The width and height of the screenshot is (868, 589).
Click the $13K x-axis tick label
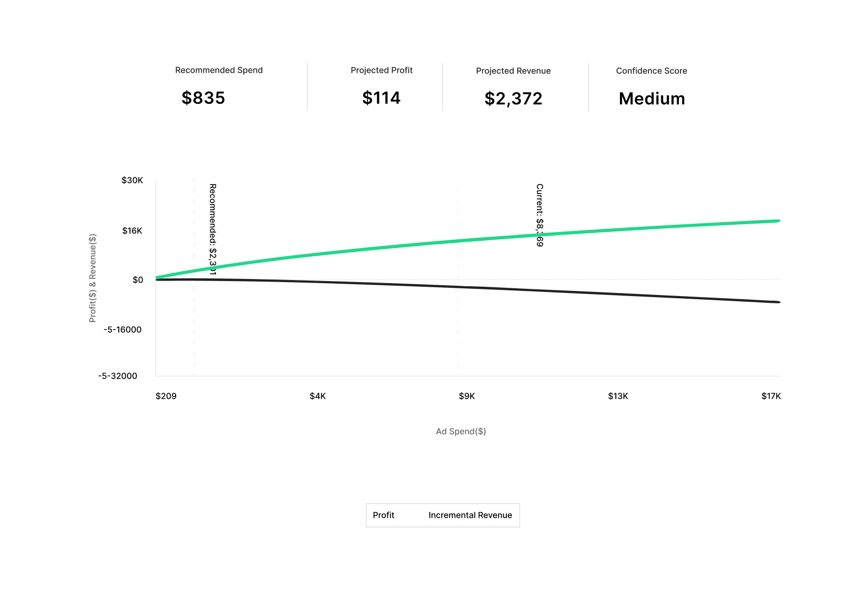pyautogui.click(x=618, y=396)
